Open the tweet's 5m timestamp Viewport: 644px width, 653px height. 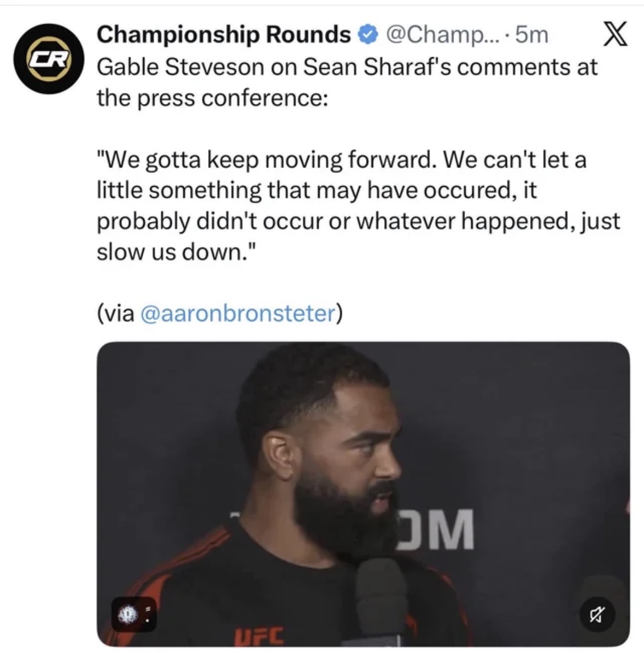[x=532, y=35]
